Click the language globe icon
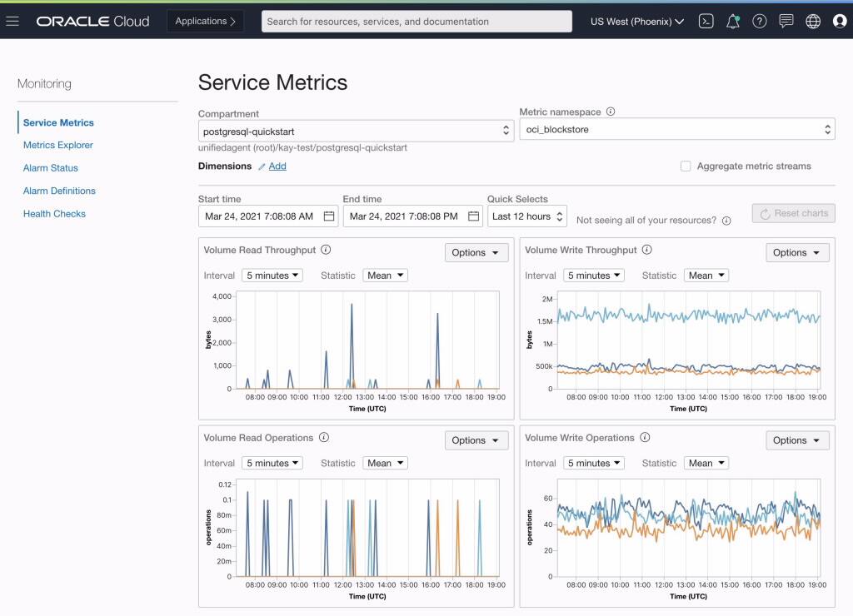 coord(812,21)
